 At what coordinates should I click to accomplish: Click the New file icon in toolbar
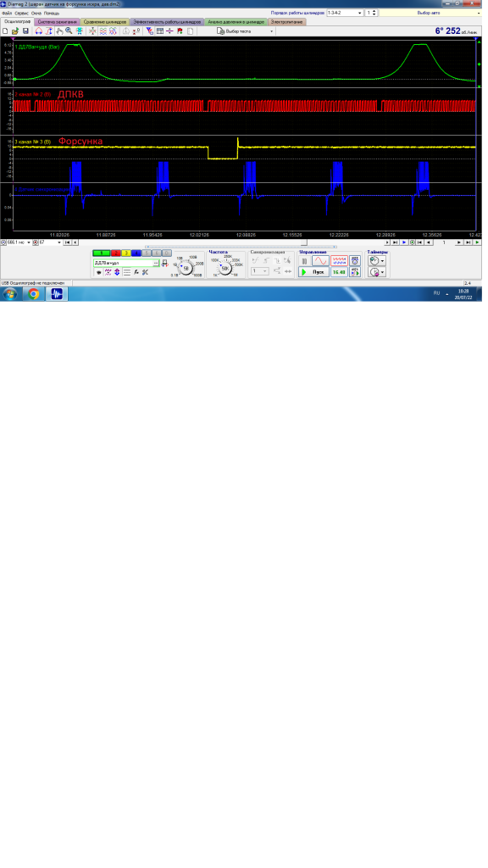point(6,31)
